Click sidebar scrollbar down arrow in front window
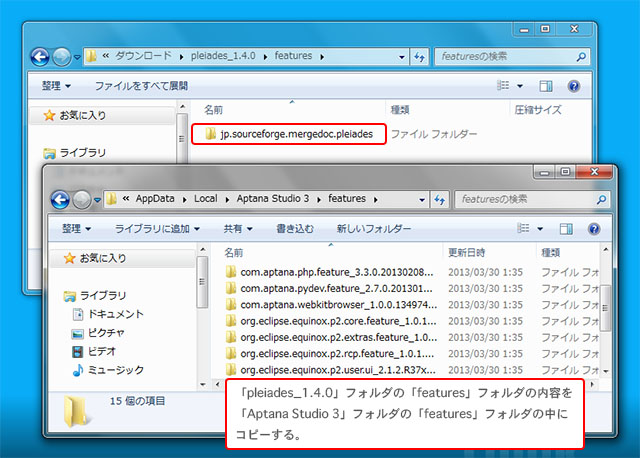 (203, 384)
